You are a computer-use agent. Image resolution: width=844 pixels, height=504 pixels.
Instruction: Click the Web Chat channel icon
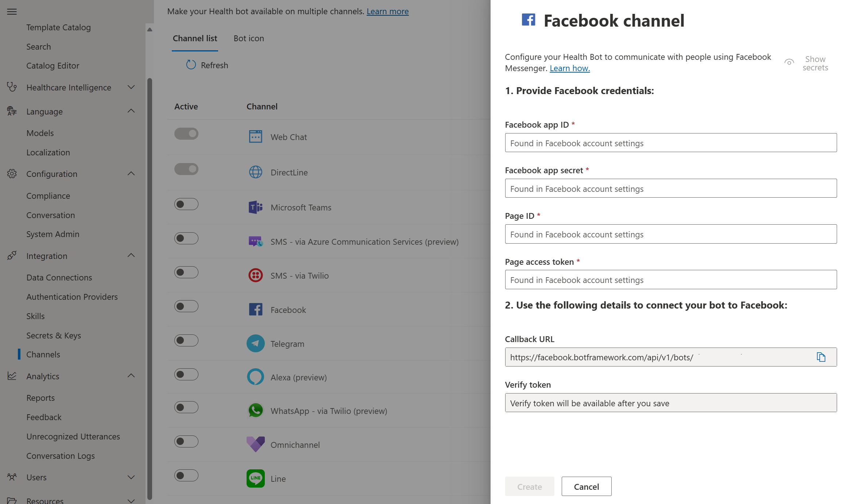(x=255, y=137)
